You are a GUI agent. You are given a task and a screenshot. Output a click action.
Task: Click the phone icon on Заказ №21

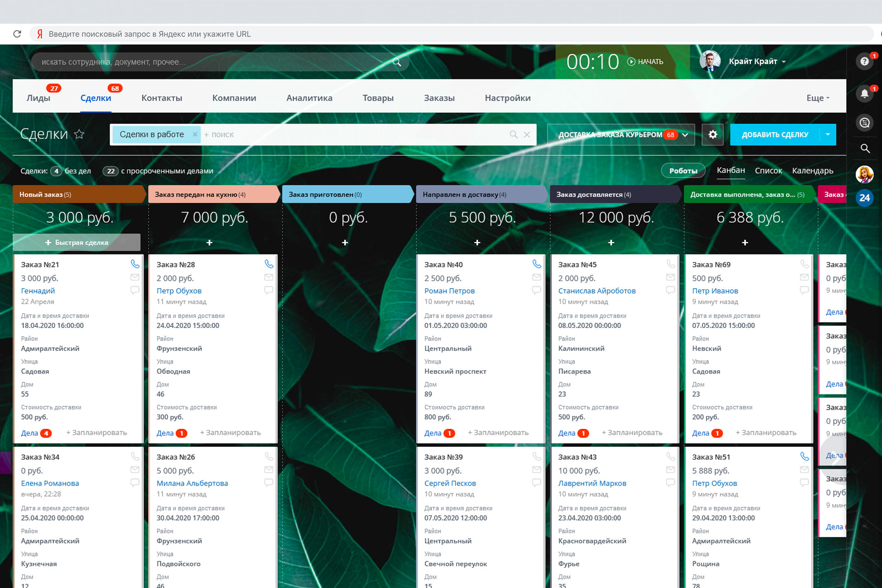[135, 264]
